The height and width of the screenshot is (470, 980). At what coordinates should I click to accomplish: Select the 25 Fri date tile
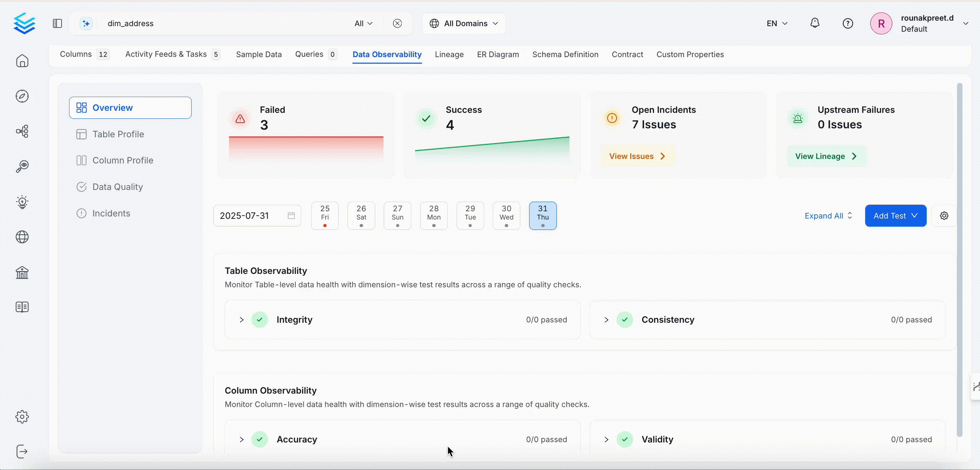pos(325,216)
